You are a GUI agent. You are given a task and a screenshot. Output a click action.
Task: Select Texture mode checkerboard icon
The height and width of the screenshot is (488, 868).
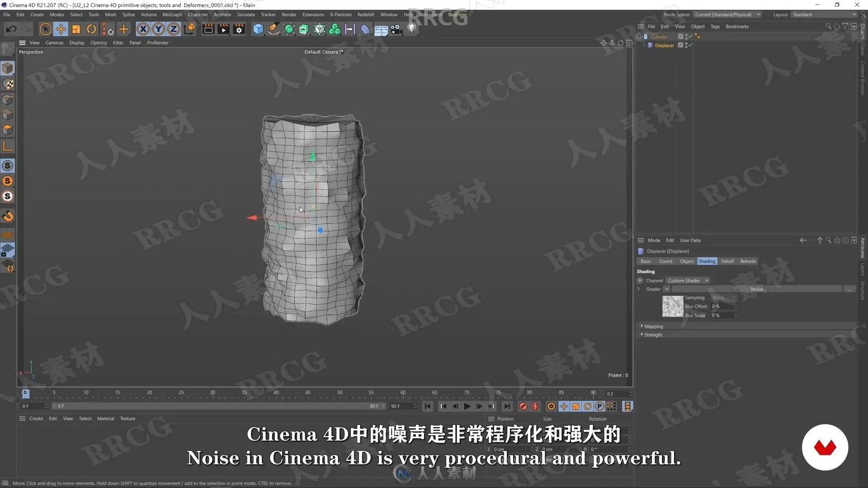tap(8, 84)
